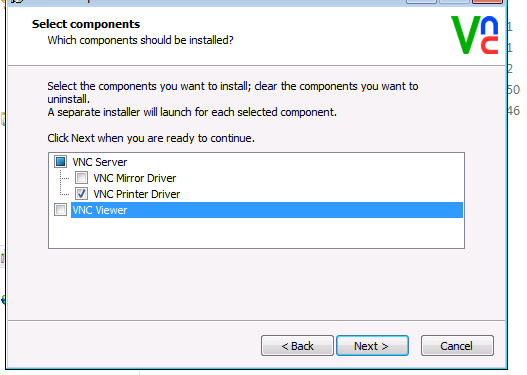Click the 'Click Next when you are ready' text
This screenshot has height=375, width=527.
click(x=151, y=138)
